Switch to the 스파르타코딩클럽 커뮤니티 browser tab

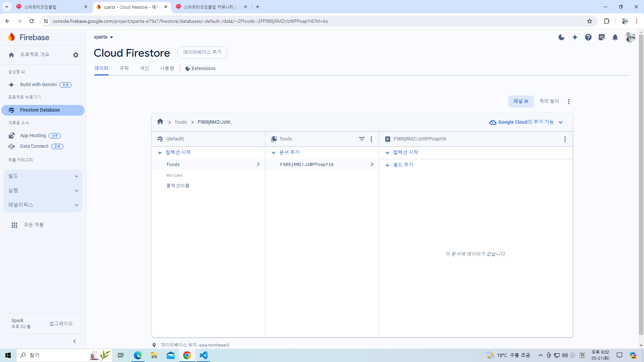[211, 7]
